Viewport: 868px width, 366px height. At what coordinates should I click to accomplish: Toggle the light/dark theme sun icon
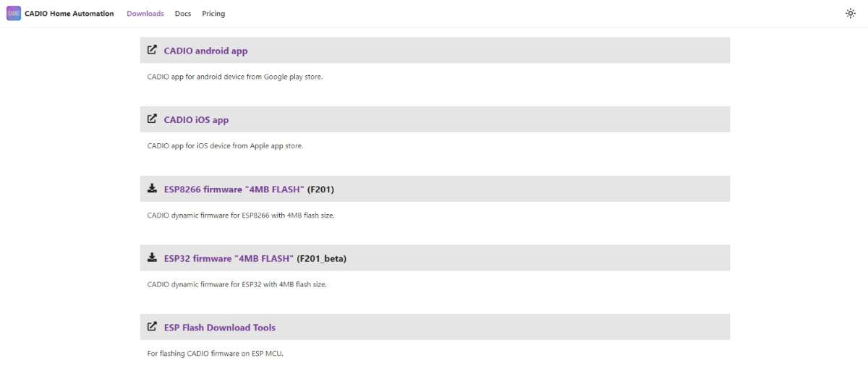coord(850,13)
